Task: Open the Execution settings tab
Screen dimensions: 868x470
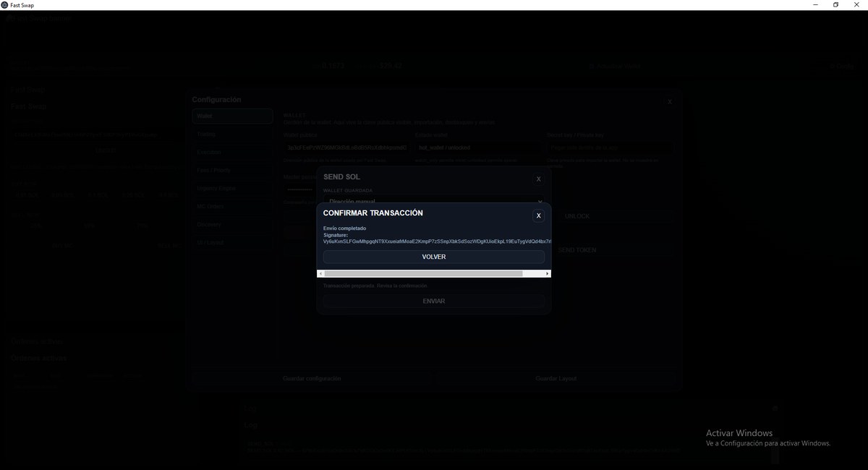Action: (x=232, y=152)
